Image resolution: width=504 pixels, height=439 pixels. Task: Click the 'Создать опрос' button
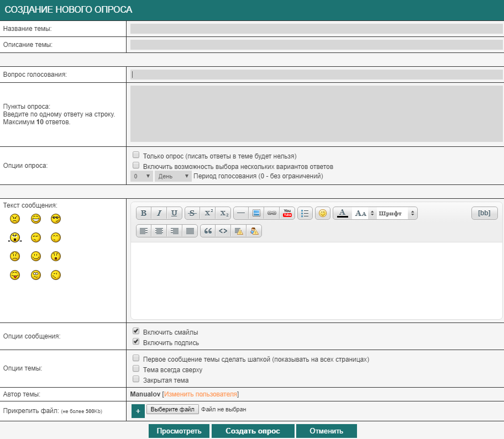(x=253, y=431)
